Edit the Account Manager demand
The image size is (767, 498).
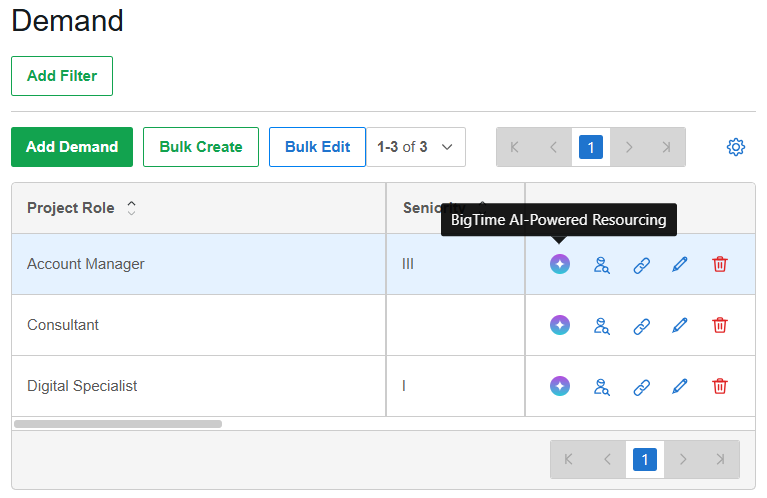tap(680, 265)
